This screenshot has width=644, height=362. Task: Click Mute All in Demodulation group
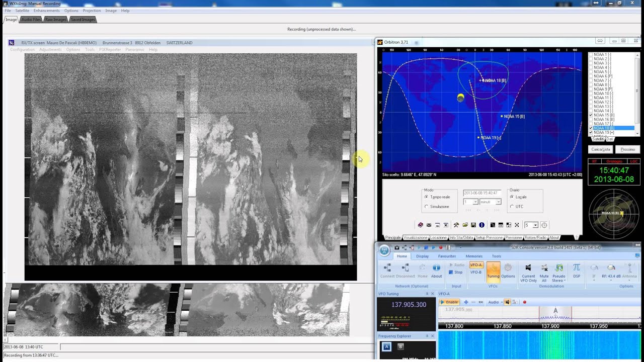pos(544,272)
